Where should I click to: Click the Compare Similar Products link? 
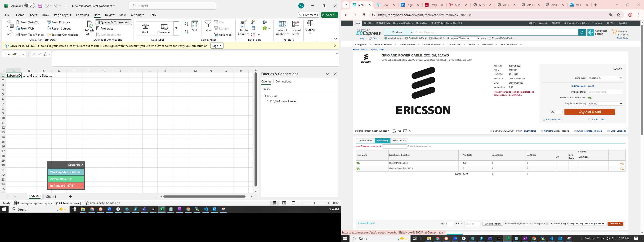[556, 131]
